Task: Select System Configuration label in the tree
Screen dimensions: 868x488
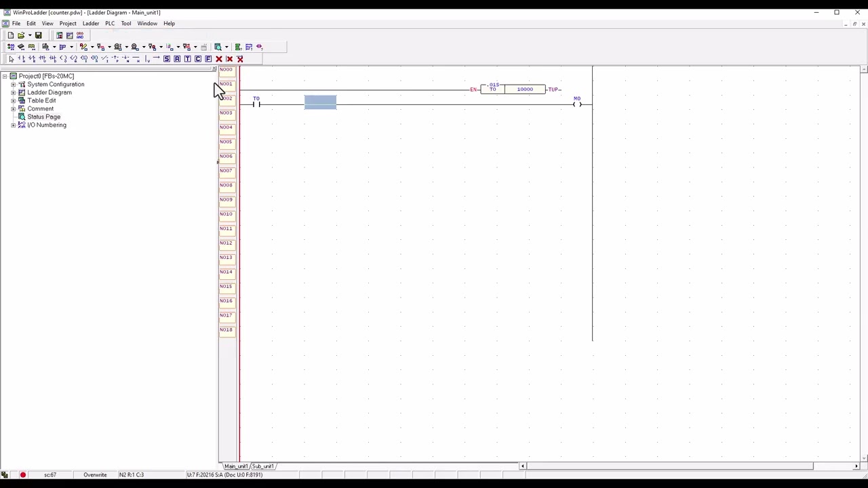Action: 56,84
